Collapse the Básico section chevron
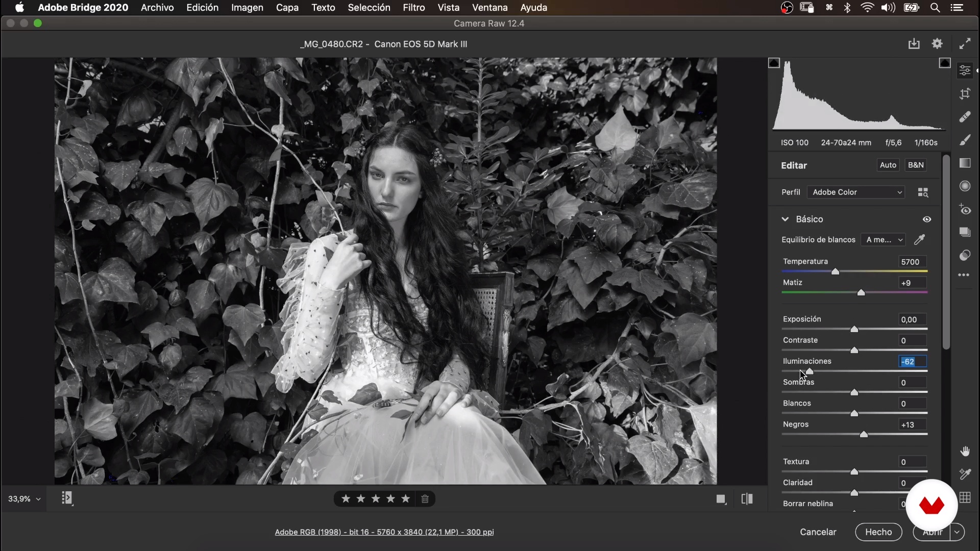Image resolution: width=980 pixels, height=551 pixels. 785,219
